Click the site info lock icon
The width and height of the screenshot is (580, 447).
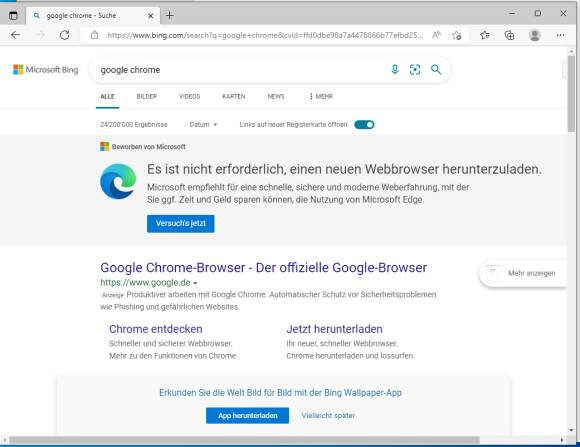[x=95, y=35]
